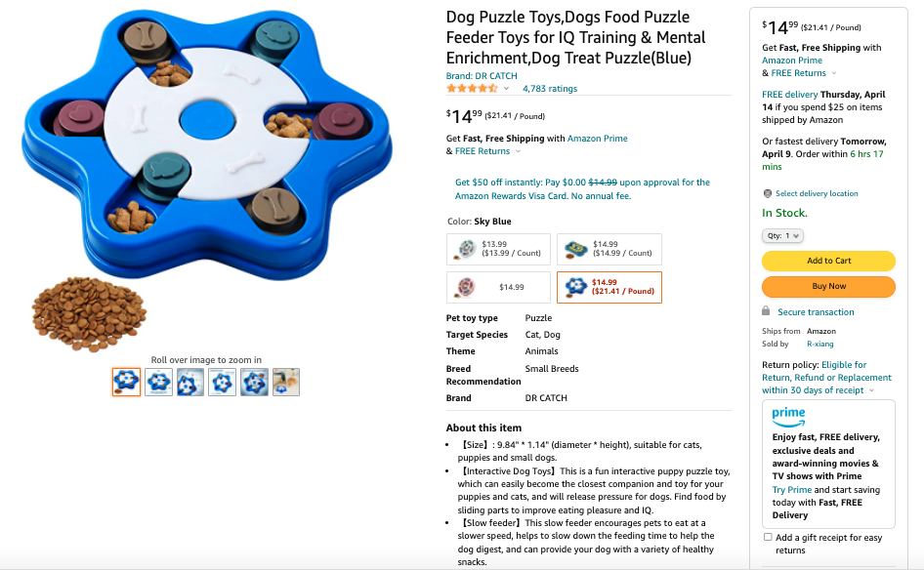Click the Buy Now button
The height and width of the screenshot is (570, 924).
pyautogui.click(x=828, y=286)
